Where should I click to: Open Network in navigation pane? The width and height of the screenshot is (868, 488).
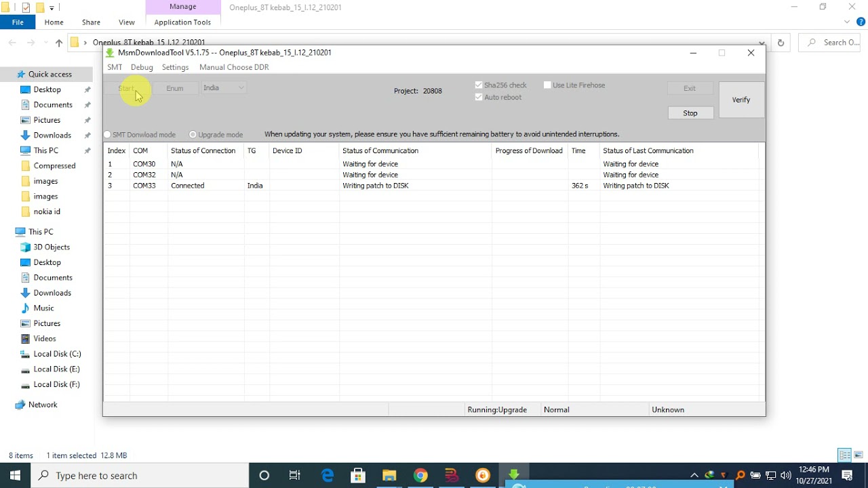[x=43, y=405]
